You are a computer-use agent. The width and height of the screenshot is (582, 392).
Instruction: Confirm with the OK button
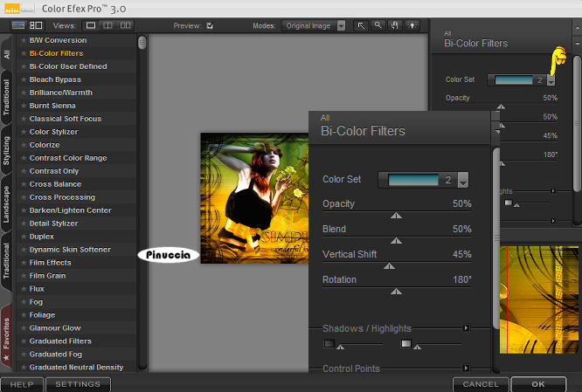538,384
